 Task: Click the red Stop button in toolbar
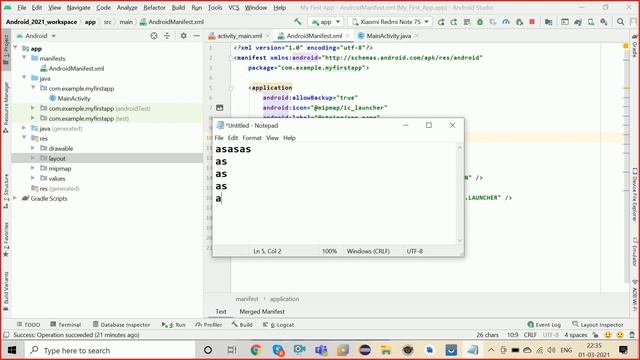click(532, 22)
